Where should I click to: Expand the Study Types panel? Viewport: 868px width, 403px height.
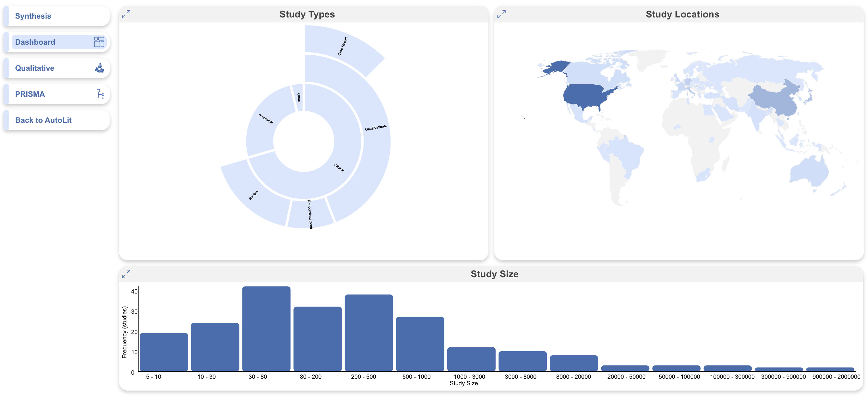coord(126,14)
